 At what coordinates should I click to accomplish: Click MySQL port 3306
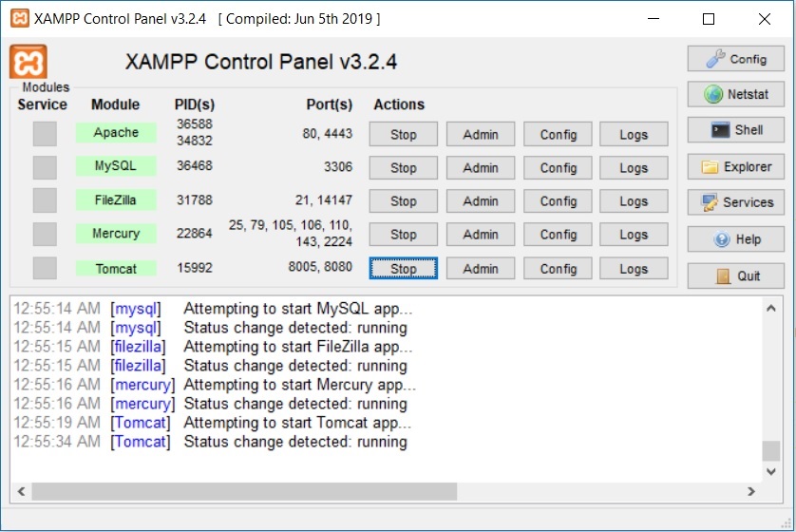[x=338, y=166]
